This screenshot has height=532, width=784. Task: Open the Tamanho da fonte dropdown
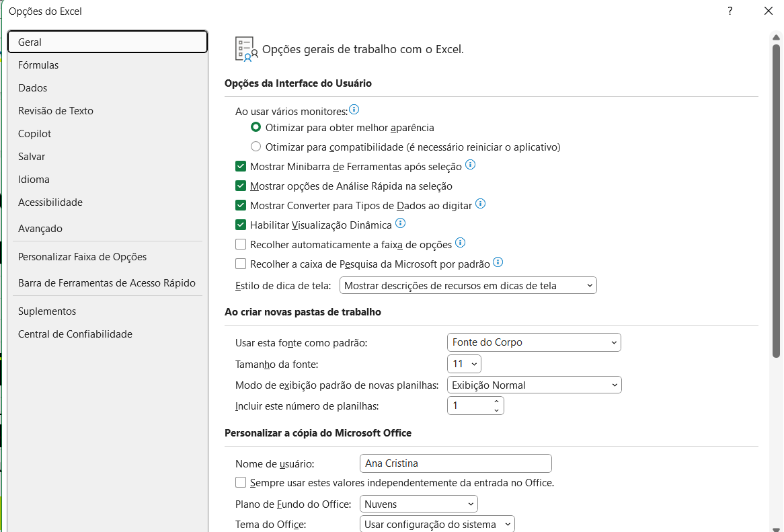point(464,364)
